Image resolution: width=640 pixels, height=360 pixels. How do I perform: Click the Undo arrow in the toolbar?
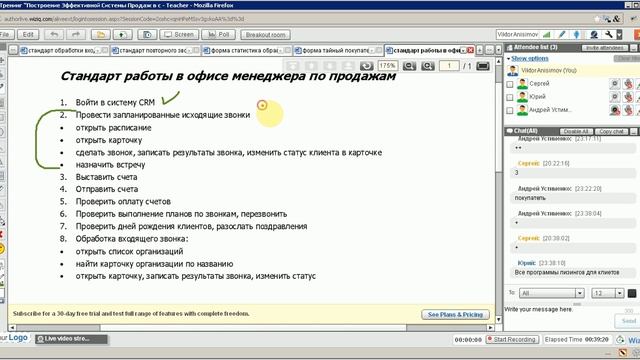(54, 35)
